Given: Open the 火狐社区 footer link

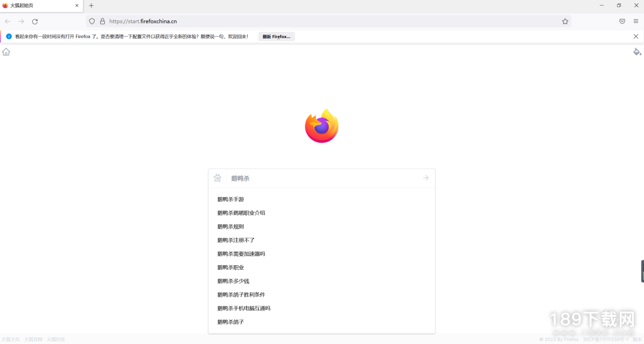Looking at the screenshot, I should [56, 339].
